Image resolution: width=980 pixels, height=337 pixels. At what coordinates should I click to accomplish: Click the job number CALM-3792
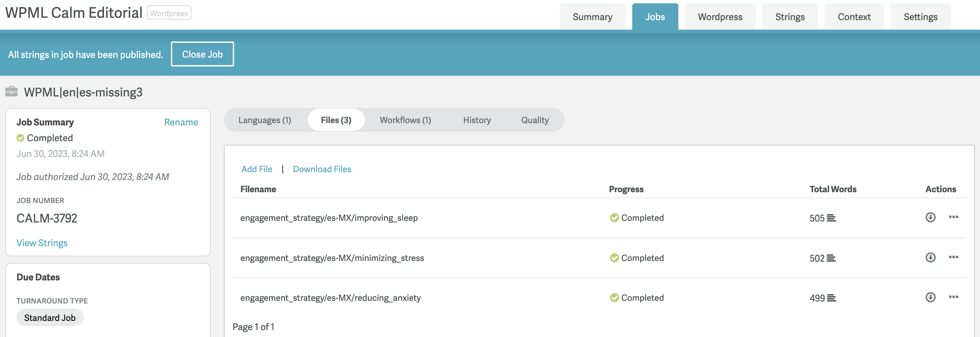coord(46,218)
